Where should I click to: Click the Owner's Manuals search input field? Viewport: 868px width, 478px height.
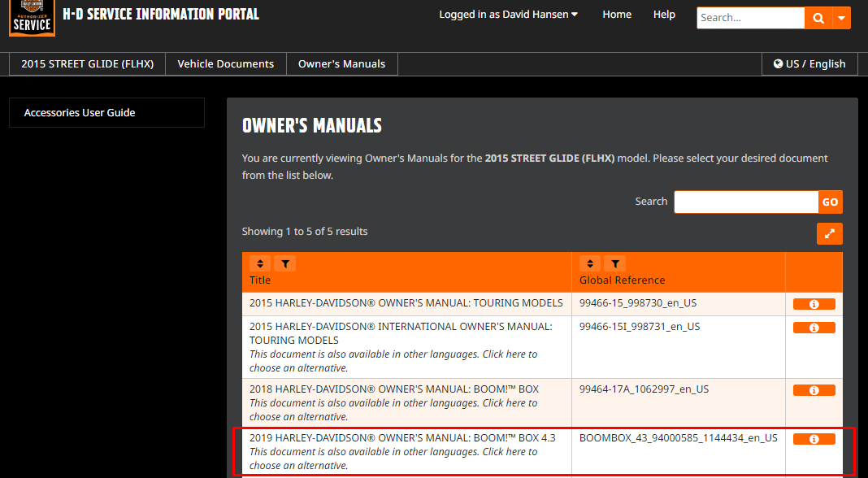tap(745, 202)
